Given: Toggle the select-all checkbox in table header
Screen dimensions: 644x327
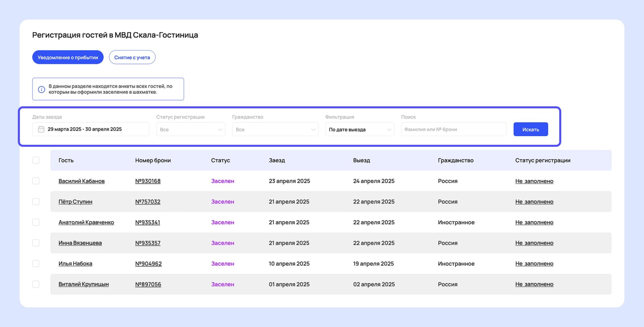Looking at the screenshot, I should (x=36, y=160).
